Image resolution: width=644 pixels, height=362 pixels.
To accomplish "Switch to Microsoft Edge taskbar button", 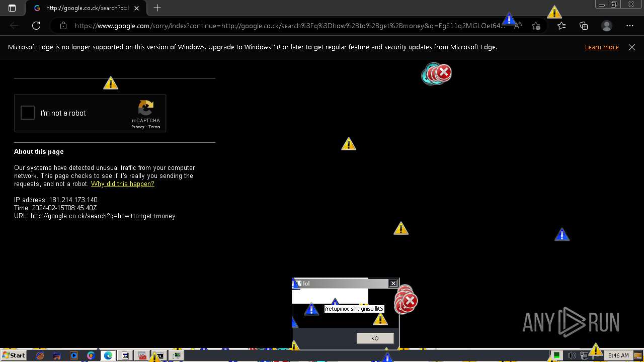I will [x=108, y=355].
